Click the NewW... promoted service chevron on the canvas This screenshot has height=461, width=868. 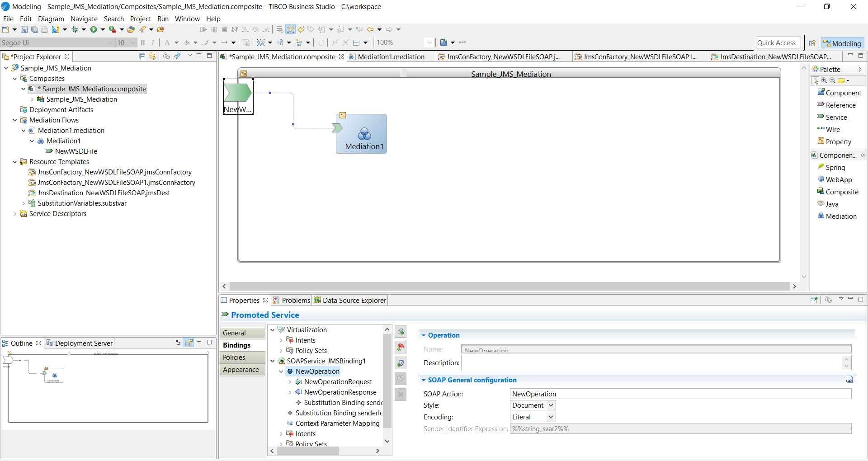click(x=238, y=93)
